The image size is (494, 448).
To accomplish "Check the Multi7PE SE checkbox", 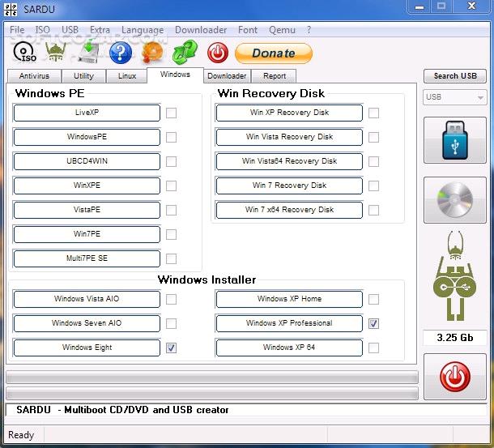I will click(x=171, y=258).
